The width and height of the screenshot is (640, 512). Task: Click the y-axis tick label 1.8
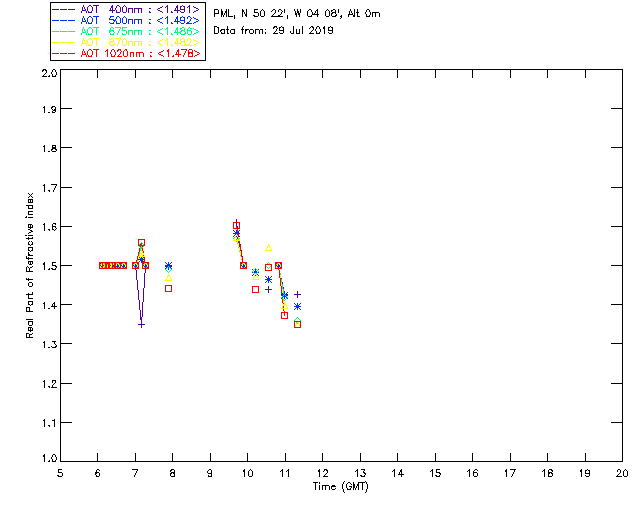[49, 148]
